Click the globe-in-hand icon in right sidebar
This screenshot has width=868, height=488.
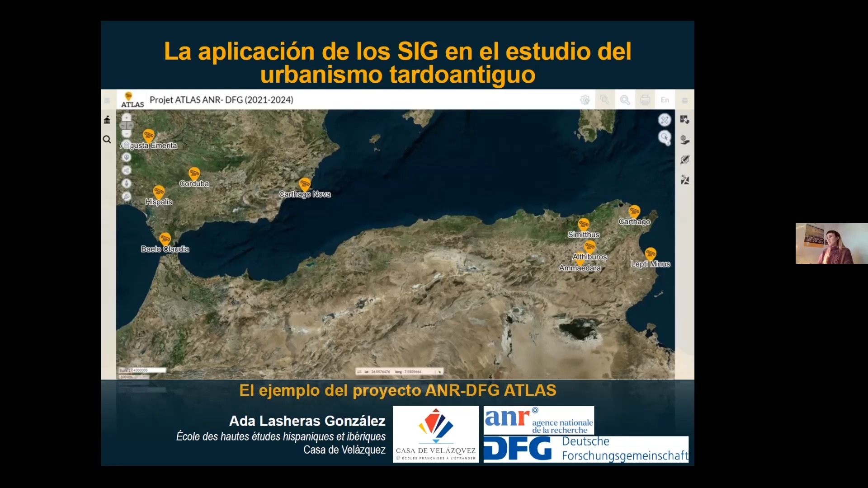pyautogui.click(x=684, y=140)
